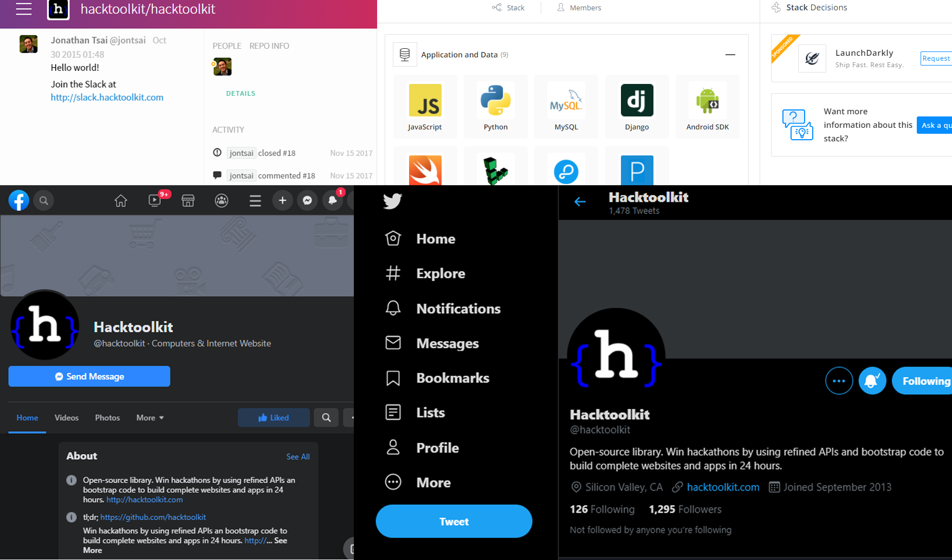Open Facebook search

(x=44, y=200)
